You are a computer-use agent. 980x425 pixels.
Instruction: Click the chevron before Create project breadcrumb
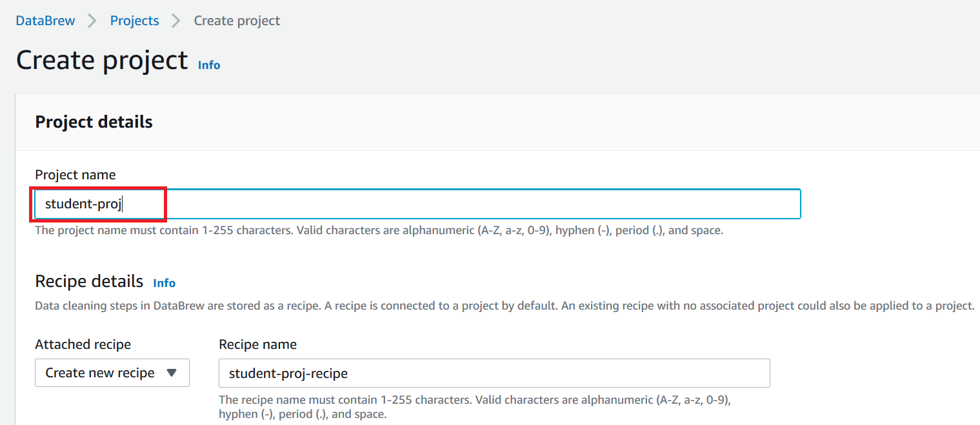(x=176, y=21)
